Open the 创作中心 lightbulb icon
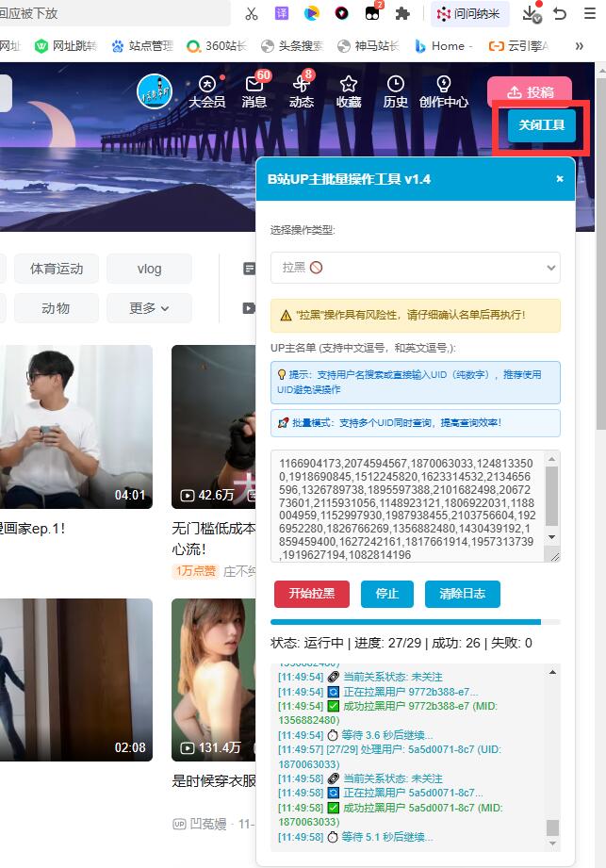This screenshot has height=868, width=606. [444, 85]
